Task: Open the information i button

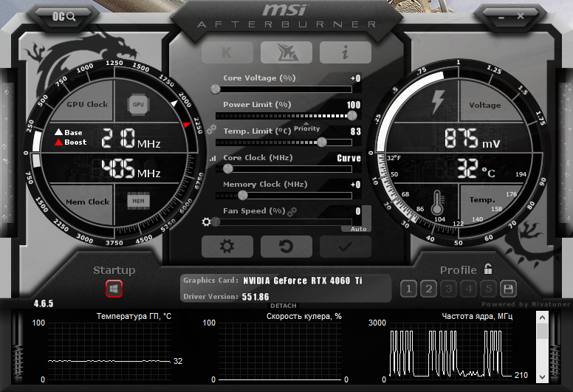Action: click(346, 52)
